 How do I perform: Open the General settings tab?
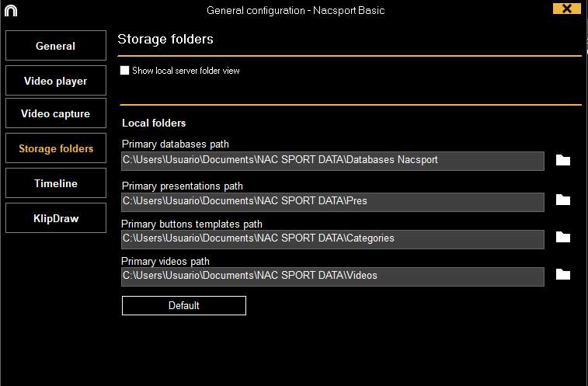pos(56,46)
